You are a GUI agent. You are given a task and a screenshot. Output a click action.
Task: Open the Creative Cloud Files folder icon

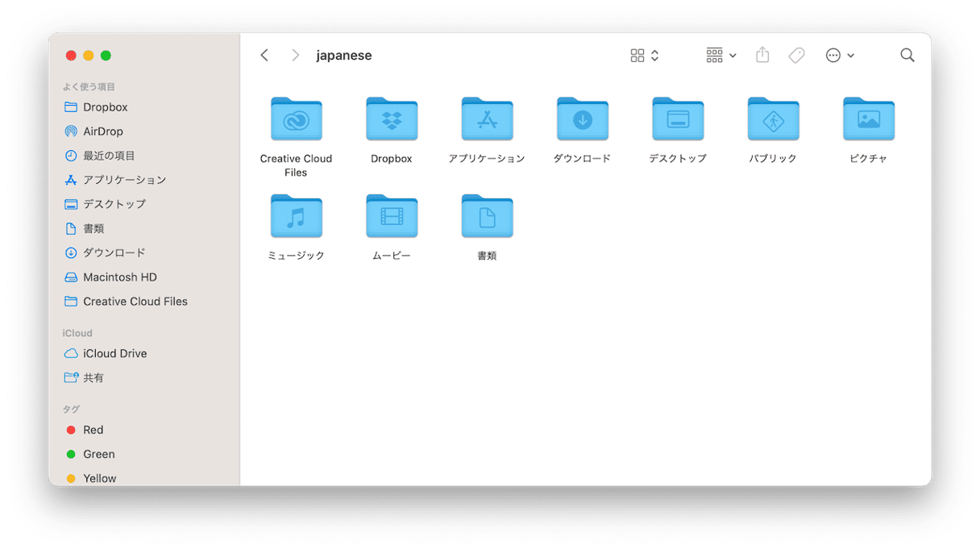pyautogui.click(x=296, y=119)
